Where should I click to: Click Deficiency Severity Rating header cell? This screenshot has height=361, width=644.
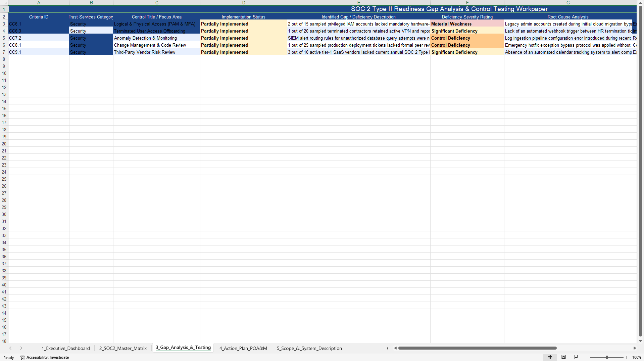467,17
